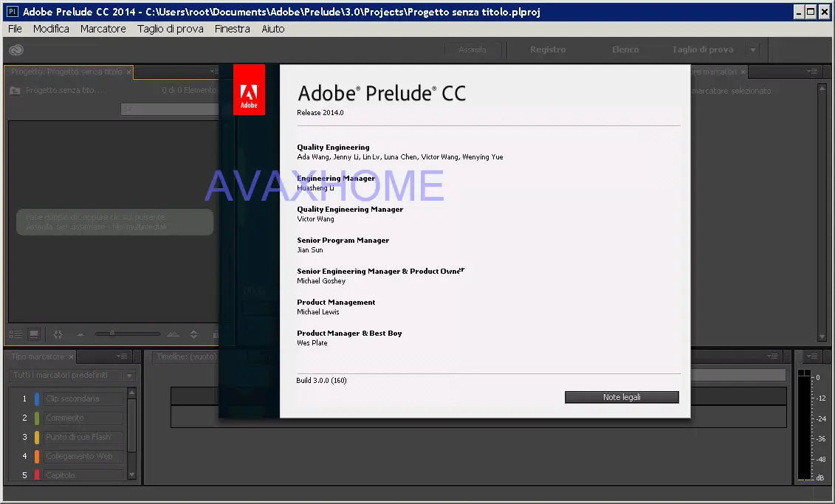Viewport: 835px width, 504px height.
Task: Click the name Wes Plate in credits
Action: (x=312, y=343)
